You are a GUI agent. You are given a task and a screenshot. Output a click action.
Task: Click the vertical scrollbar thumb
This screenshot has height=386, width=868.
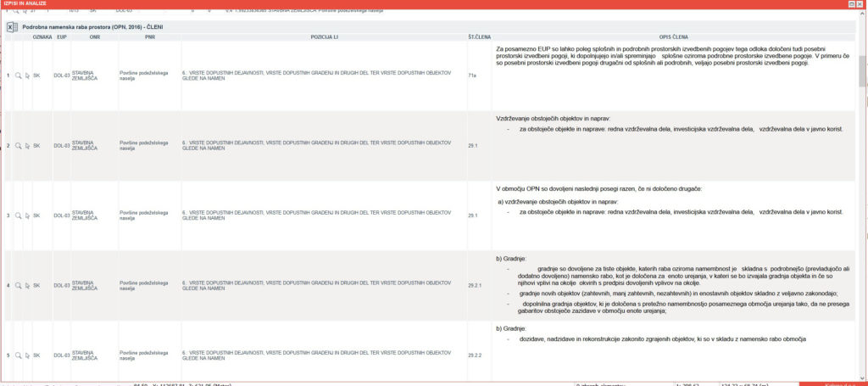pos(862,72)
